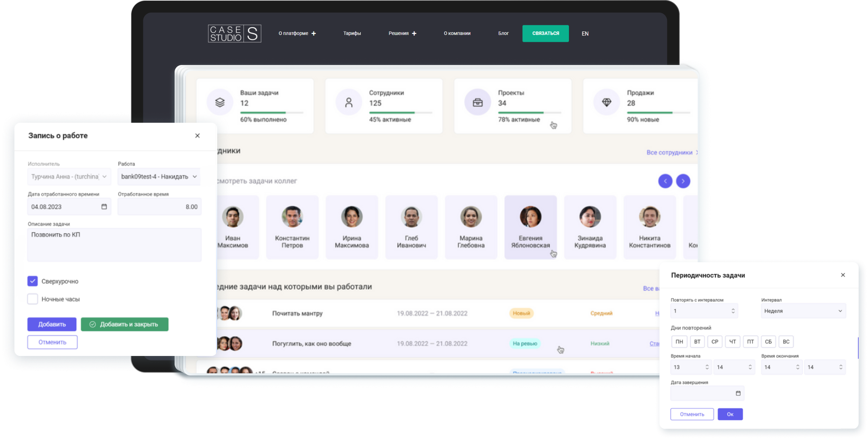Image resolution: width=868 pixels, height=439 pixels.
Task: Open the Дата завершения calendar icon
Action: [x=738, y=393]
